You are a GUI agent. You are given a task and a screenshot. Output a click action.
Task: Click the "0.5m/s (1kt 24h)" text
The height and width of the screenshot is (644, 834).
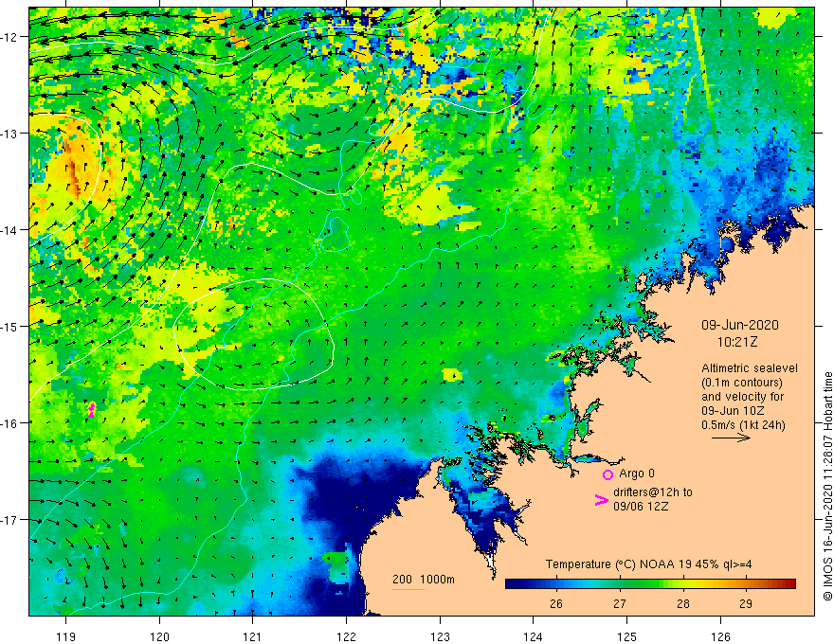pos(743,425)
